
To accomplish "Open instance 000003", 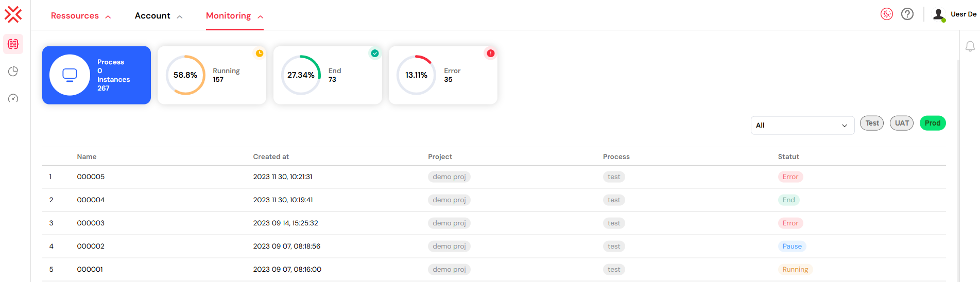I will [x=91, y=223].
